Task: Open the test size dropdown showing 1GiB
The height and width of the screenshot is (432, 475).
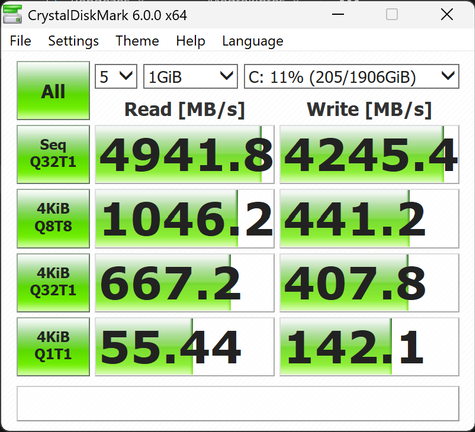Action: point(190,77)
